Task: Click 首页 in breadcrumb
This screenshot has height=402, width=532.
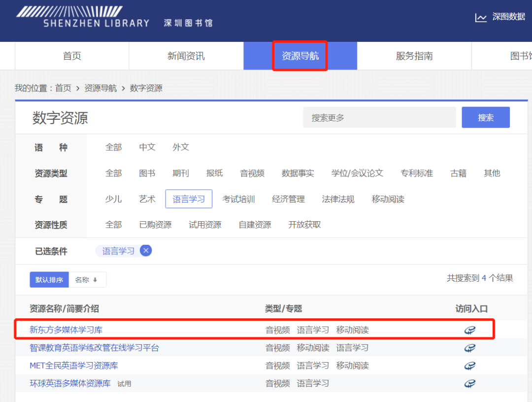Action: tap(64, 88)
